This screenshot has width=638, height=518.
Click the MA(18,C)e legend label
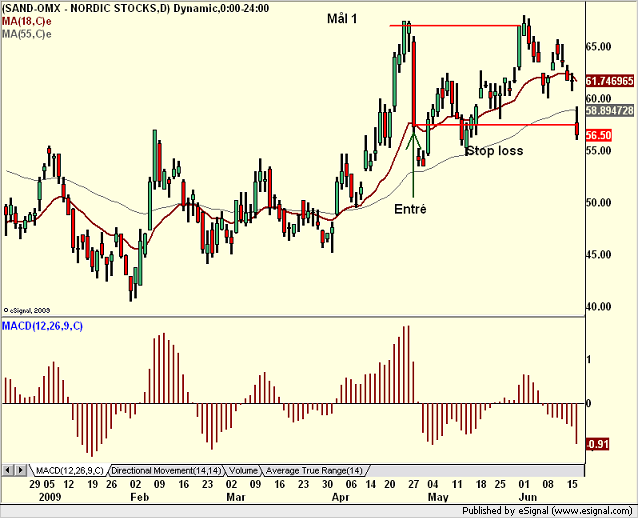[x=26, y=21]
